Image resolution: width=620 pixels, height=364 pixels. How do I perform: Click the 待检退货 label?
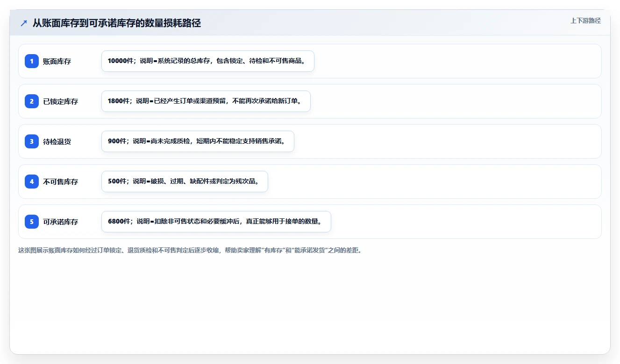[x=57, y=142]
